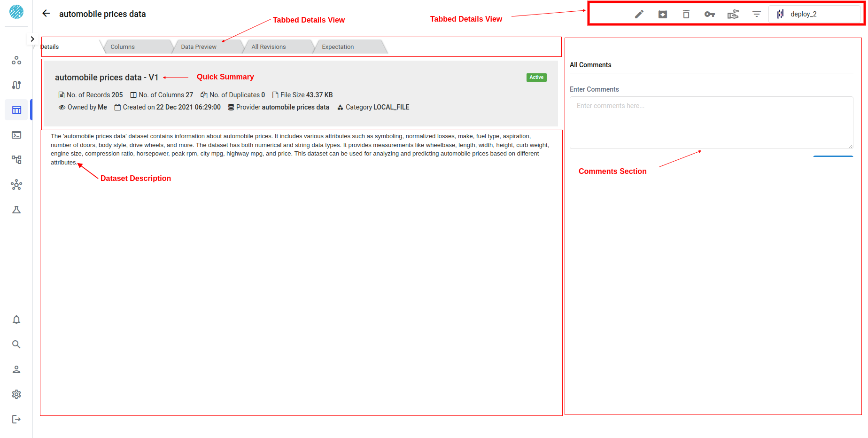Open the Data Preview tab

[x=199, y=47]
